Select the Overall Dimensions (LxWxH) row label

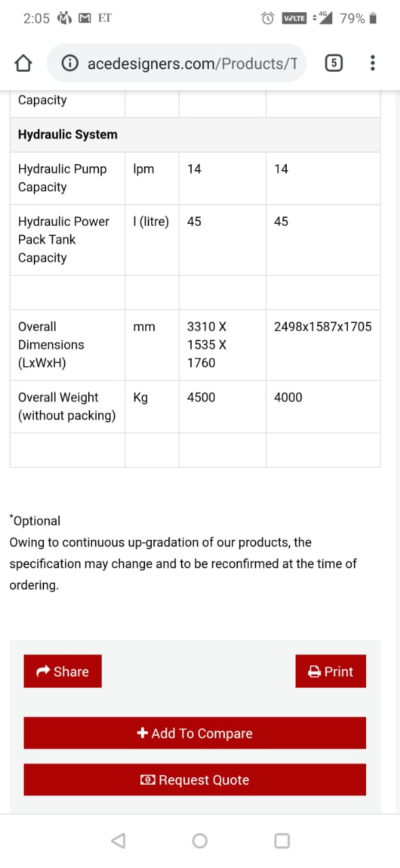click(x=52, y=344)
